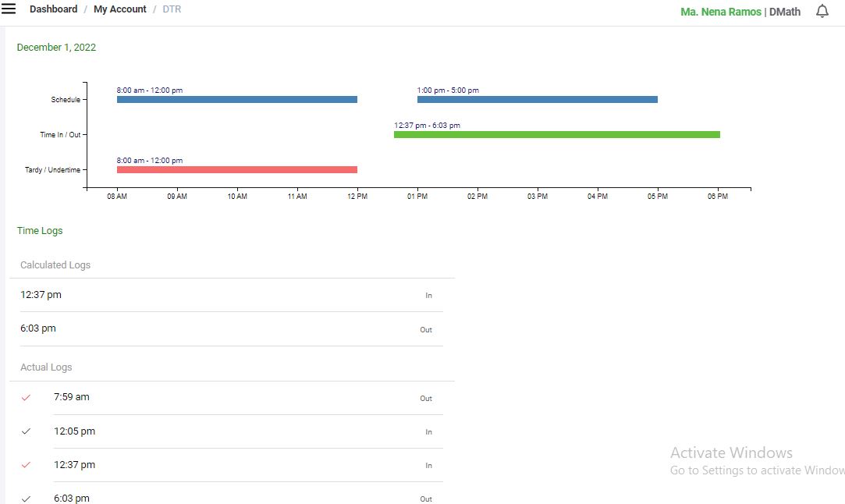Click the December 1, 2022 date heading
This screenshot has width=845, height=504.
56,48
